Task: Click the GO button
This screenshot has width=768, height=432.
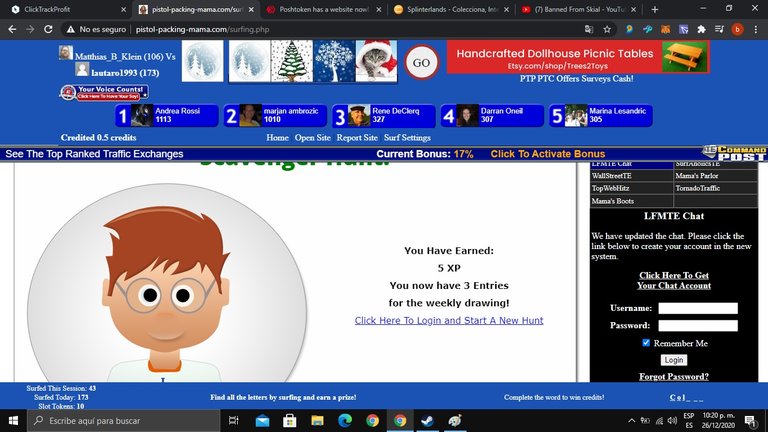Action: [x=421, y=63]
